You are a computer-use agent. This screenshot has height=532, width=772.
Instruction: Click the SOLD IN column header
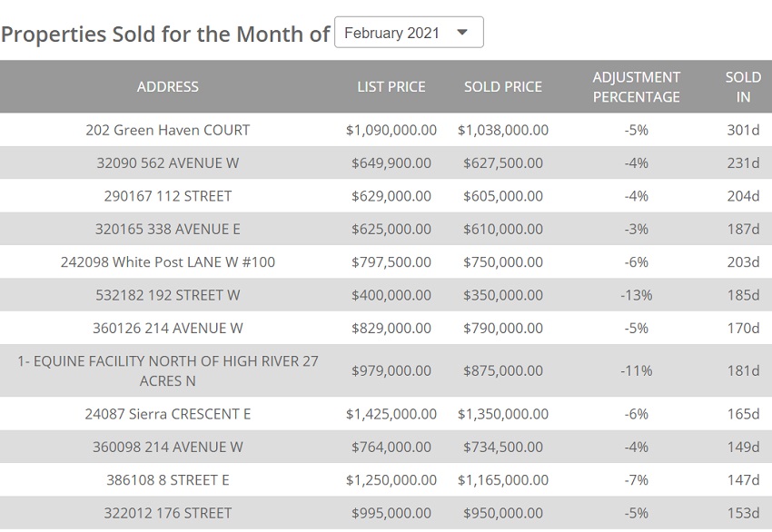click(x=742, y=87)
